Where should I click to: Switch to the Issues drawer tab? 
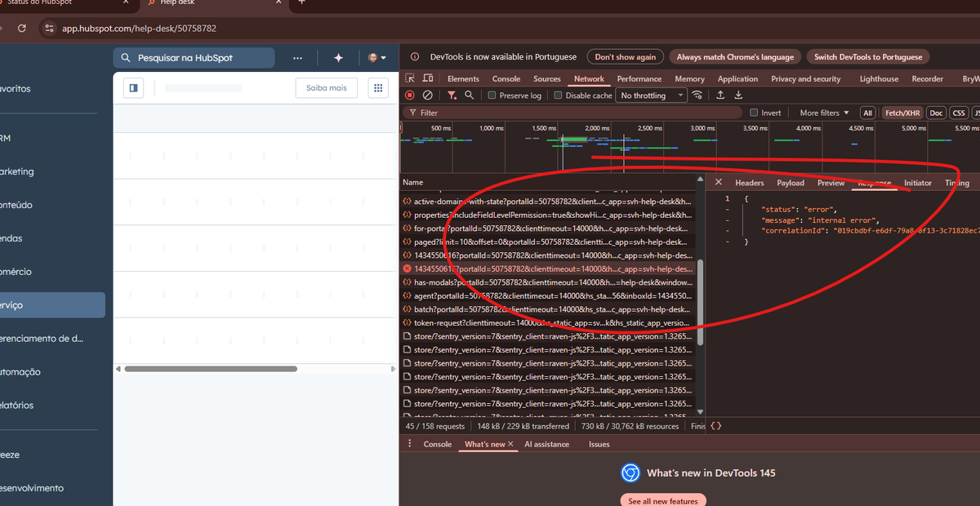point(599,444)
